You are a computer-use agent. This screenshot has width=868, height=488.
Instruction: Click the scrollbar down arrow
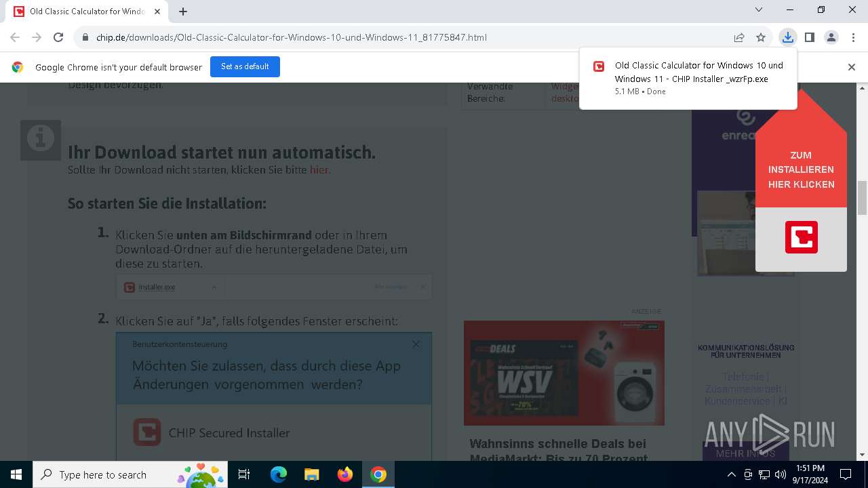[x=863, y=455]
